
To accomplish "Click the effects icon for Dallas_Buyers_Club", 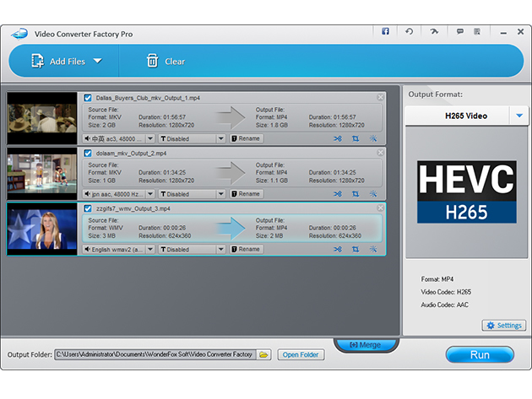I will pyautogui.click(x=373, y=138).
